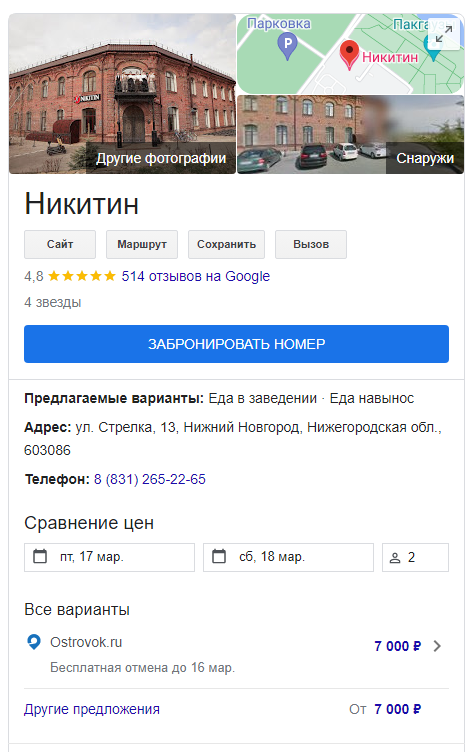Open the Ostrovok.ru offer chevron arrow
The height and width of the screenshot is (752, 473).
(437, 646)
